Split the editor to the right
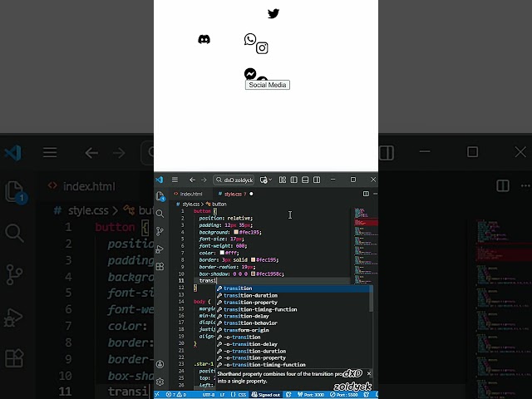This screenshot has width=532, height=399. [366, 194]
